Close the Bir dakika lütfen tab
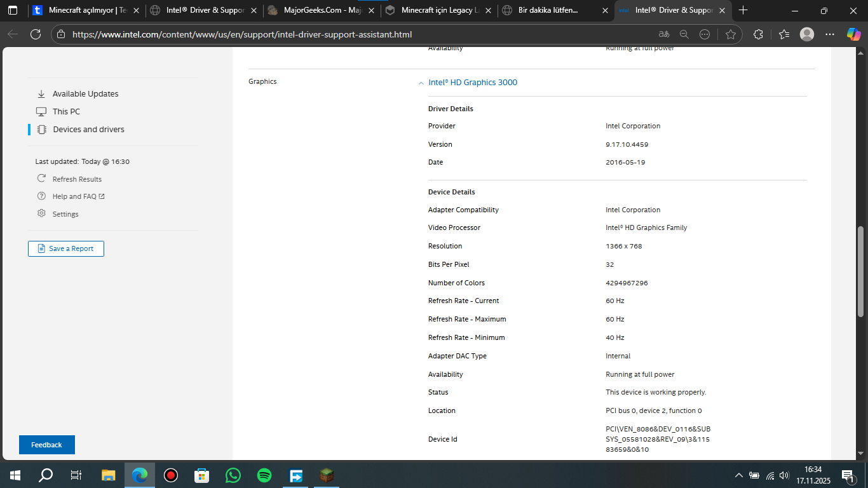 605,10
